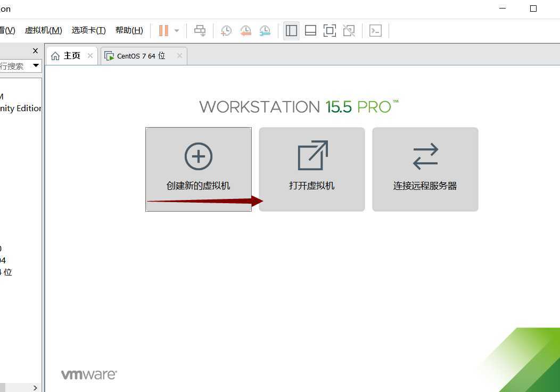Open the console view toolbar icon
This screenshot has width=560, height=392.
[x=375, y=31]
